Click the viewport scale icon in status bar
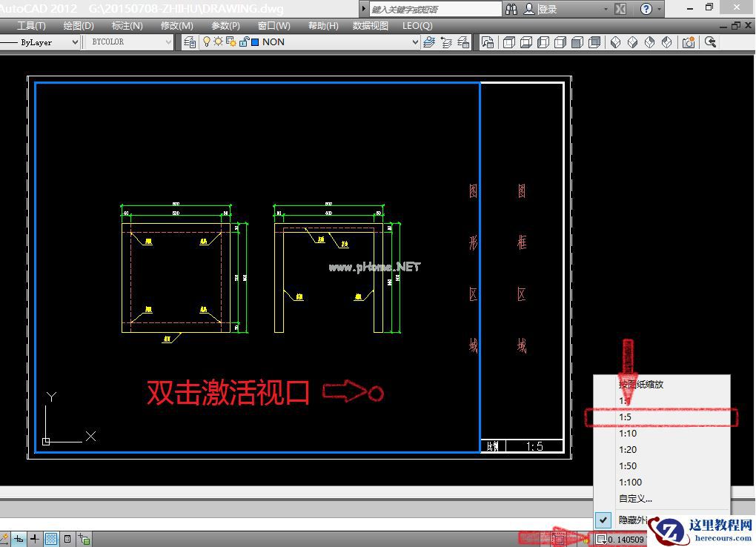The height and width of the screenshot is (547, 756). tap(601, 540)
